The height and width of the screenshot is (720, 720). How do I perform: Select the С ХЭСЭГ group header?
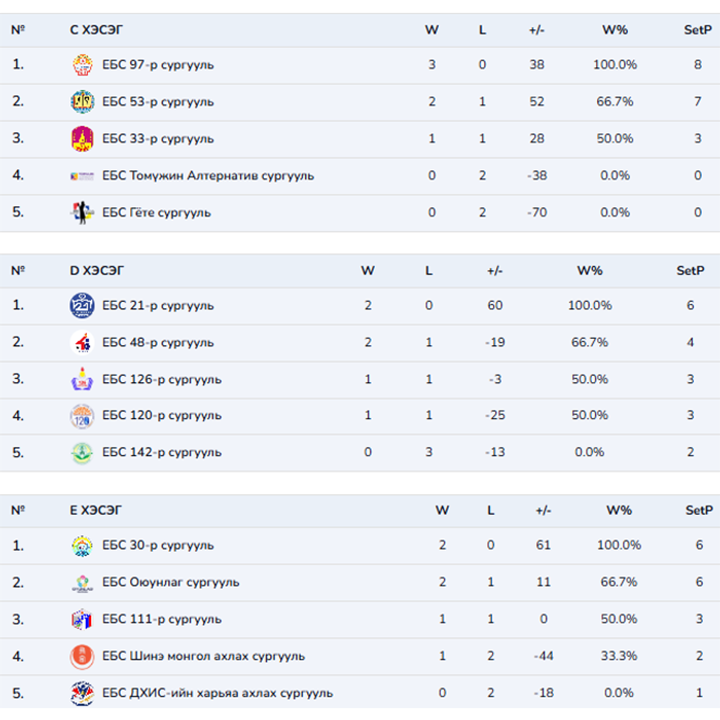click(97, 30)
